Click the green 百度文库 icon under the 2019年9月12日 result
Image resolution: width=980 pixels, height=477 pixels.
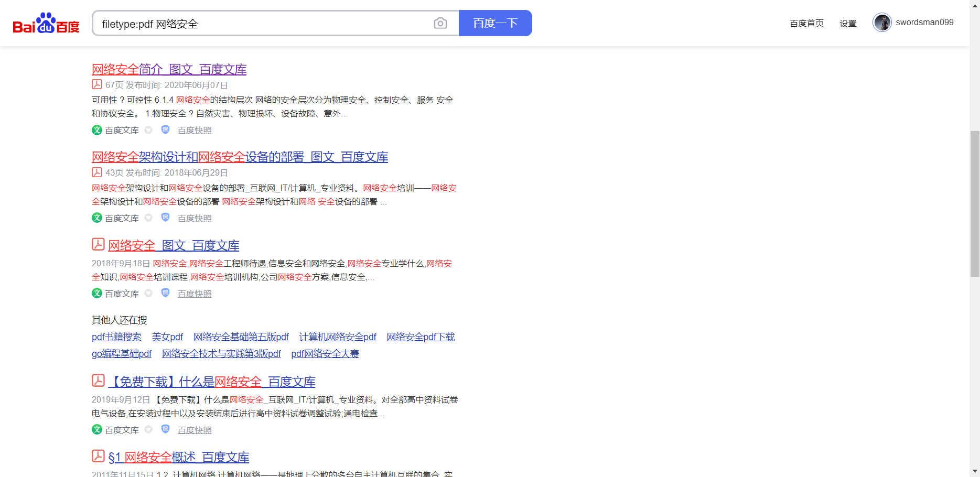(x=97, y=429)
